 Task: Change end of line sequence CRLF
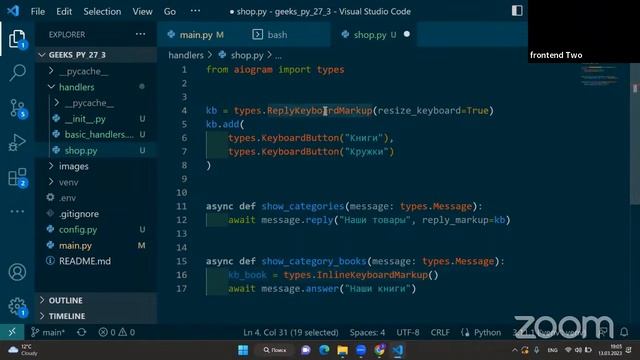(440, 332)
